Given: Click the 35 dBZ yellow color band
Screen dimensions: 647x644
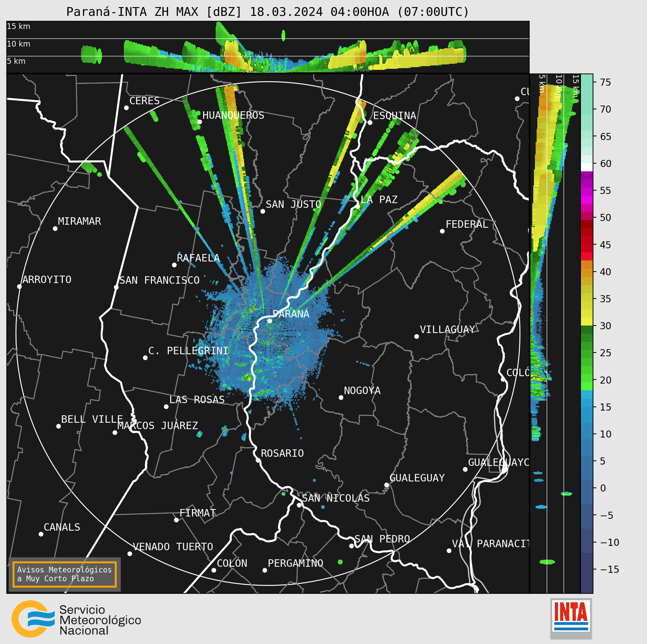Looking at the screenshot, I should coord(587,297).
